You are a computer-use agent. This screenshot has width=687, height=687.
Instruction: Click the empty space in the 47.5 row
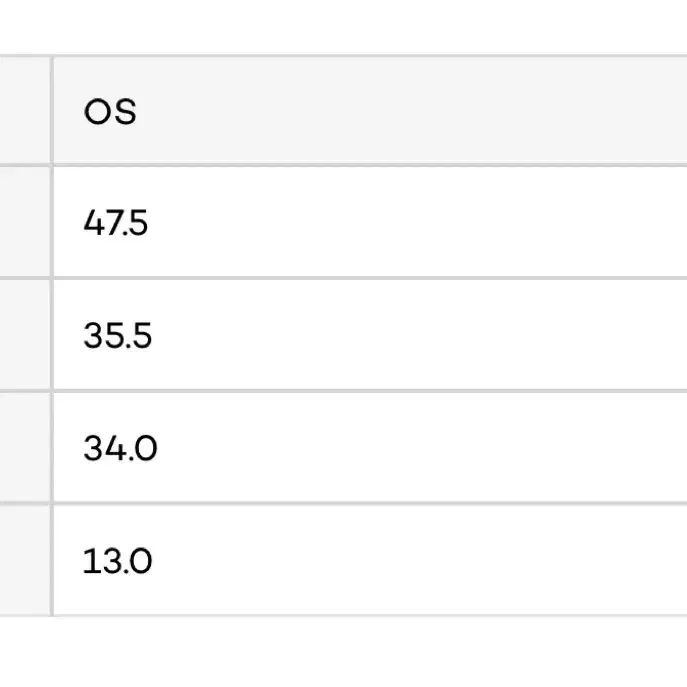click(x=416, y=222)
